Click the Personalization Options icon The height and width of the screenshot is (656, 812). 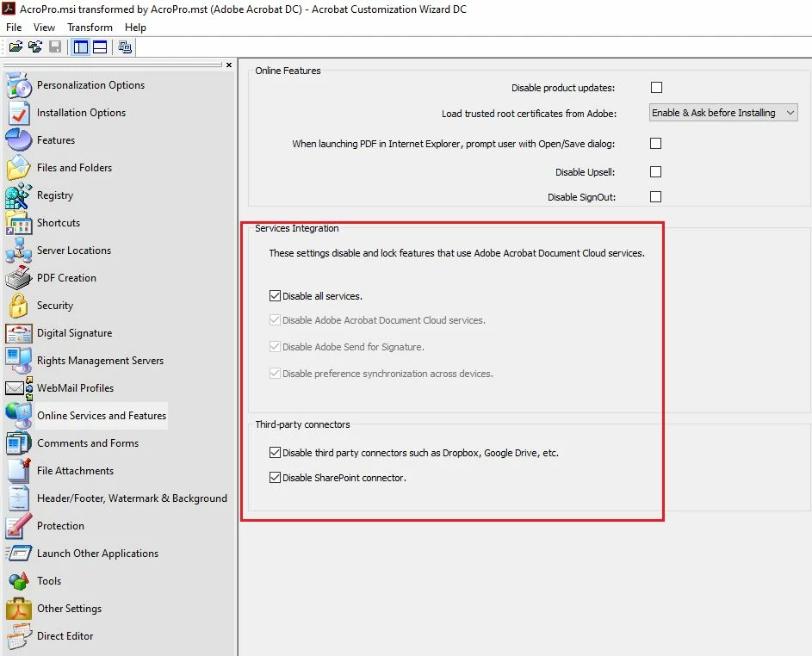tap(19, 85)
